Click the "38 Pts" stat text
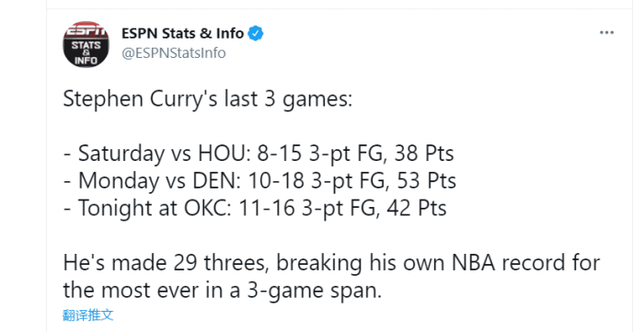The width and height of the screenshot is (644, 332). pos(424,154)
